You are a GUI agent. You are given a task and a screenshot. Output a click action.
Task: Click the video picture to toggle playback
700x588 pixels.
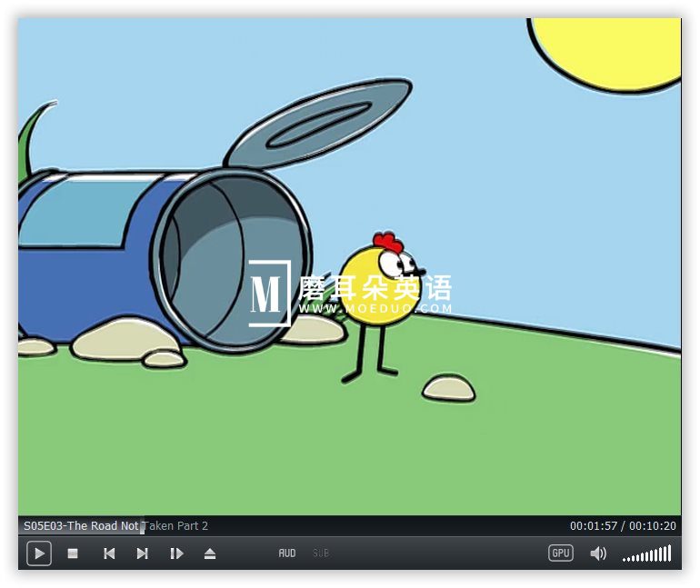point(350,267)
